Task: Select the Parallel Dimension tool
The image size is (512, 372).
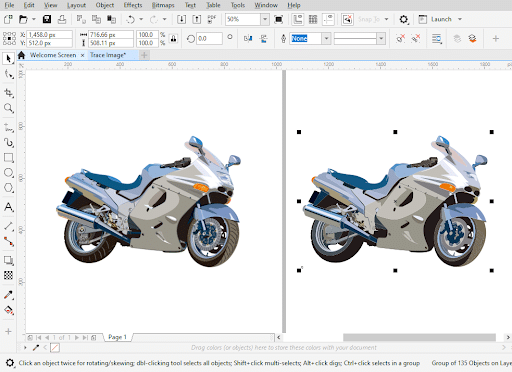Action: [x=8, y=227]
